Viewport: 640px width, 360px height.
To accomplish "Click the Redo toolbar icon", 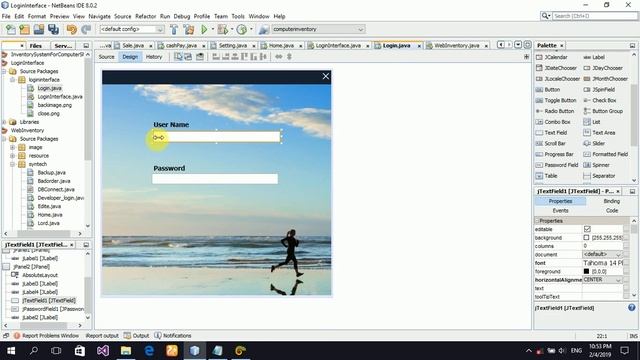I will 86,29.
